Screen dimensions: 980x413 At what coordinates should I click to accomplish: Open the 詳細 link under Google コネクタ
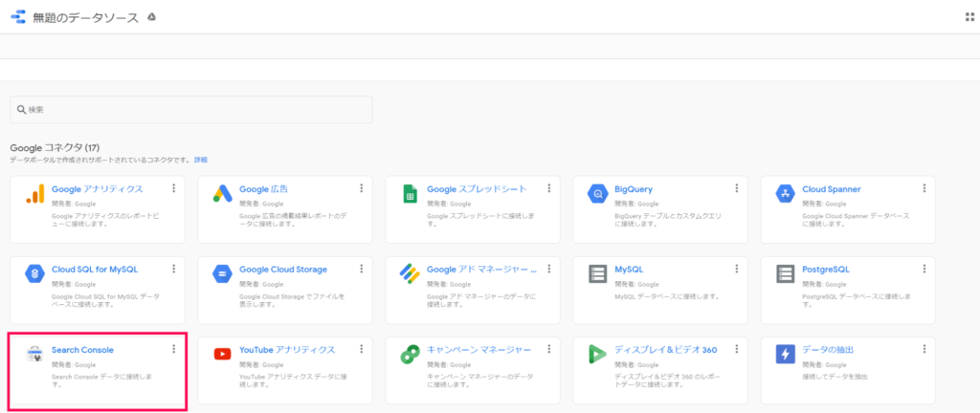pyautogui.click(x=201, y=160)
